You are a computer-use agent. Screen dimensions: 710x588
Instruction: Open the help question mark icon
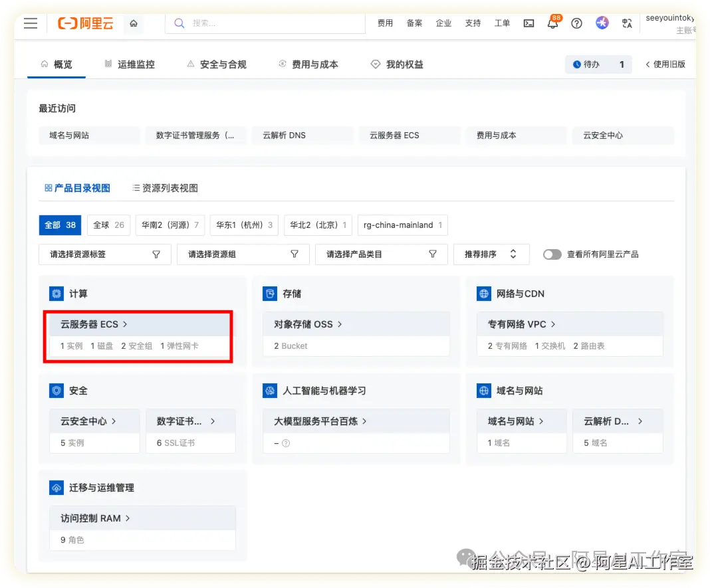click(576, 23)
